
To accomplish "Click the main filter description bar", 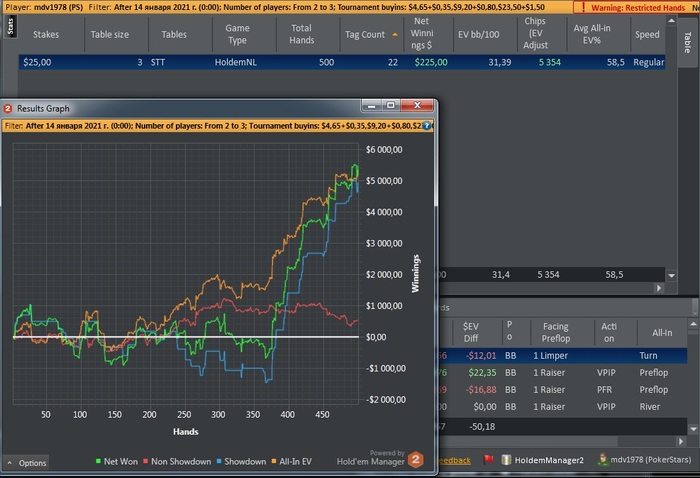I will pyautogui.click(x=286, y=7).
